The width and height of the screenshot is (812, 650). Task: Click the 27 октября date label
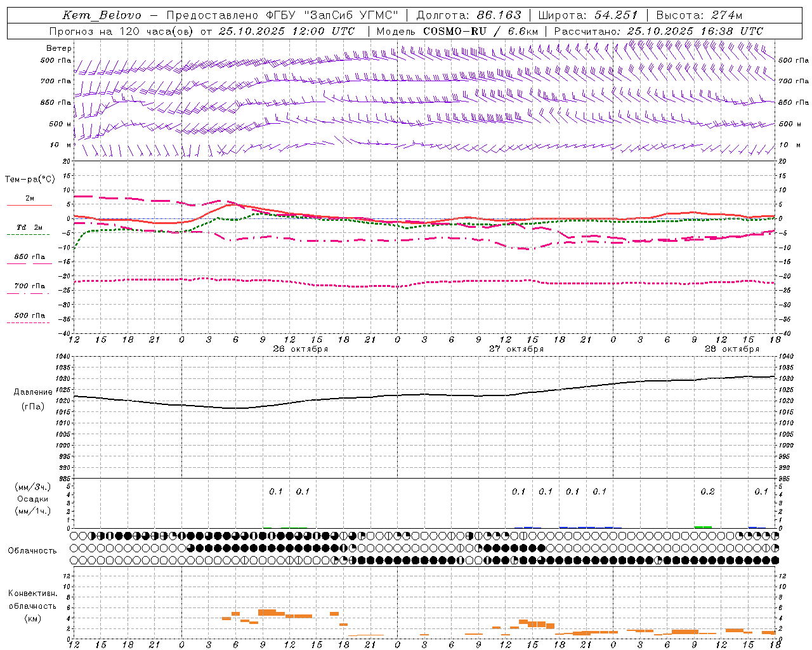coord(516,349)
